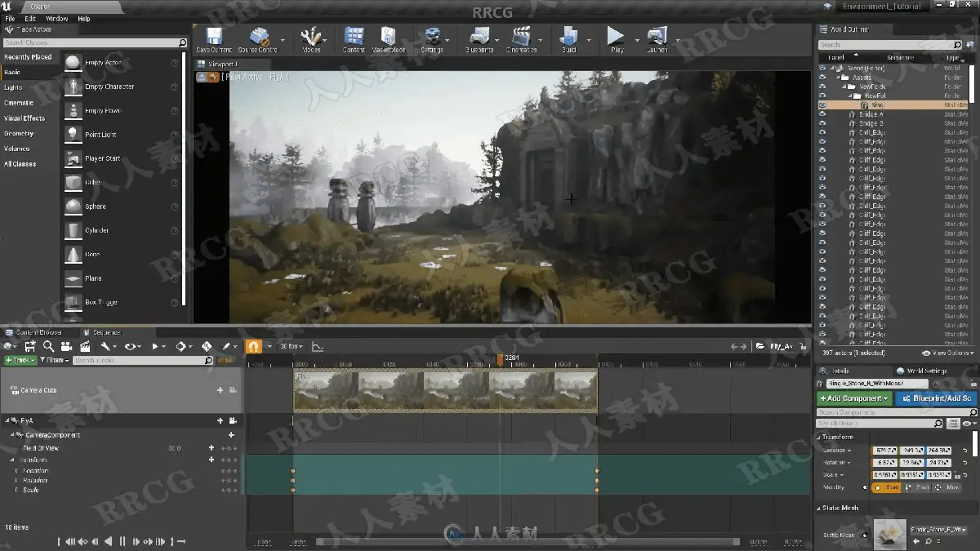Viewport: 980px width, 551px height.
Task: Collapse the FlyA track in Sequencer
Action: 7,420
